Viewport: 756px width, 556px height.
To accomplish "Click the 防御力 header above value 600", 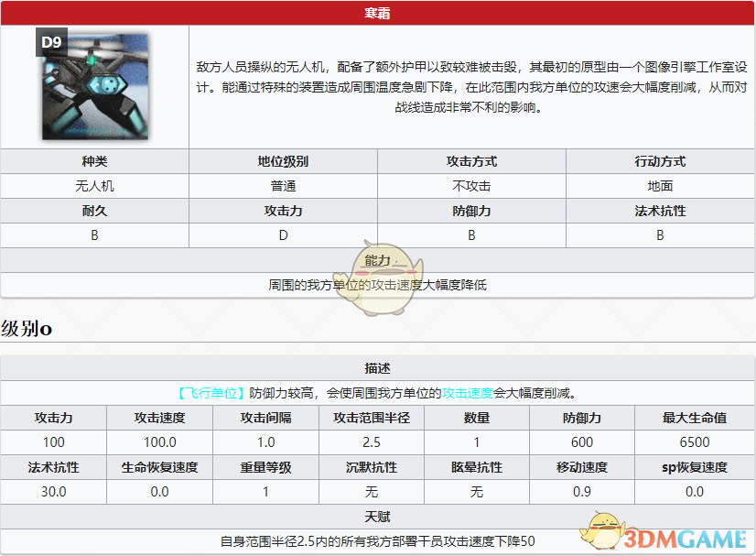I will coord(582,418).
